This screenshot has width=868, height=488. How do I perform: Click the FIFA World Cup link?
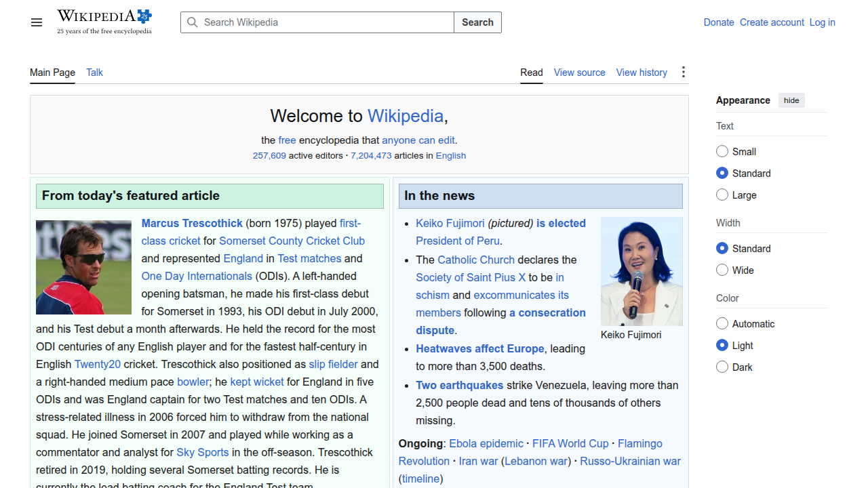click(x=570, y=443)
